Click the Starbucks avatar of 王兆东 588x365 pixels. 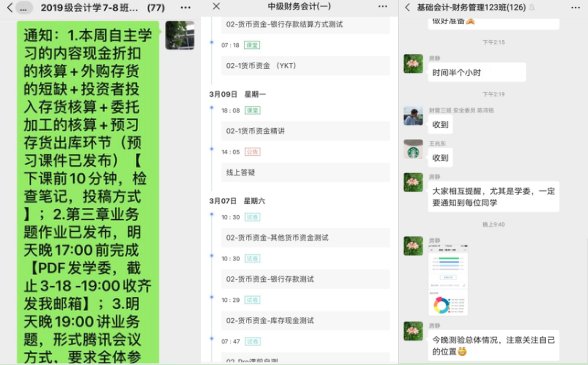413,149
